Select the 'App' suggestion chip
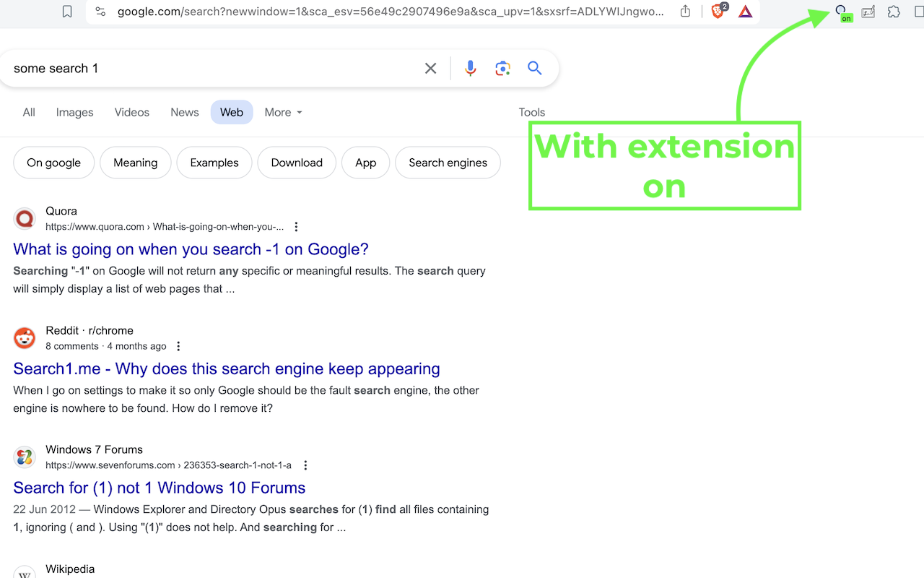Image resolution: width=924 pixels, height=578 pixels. click(x=366, y=163)
